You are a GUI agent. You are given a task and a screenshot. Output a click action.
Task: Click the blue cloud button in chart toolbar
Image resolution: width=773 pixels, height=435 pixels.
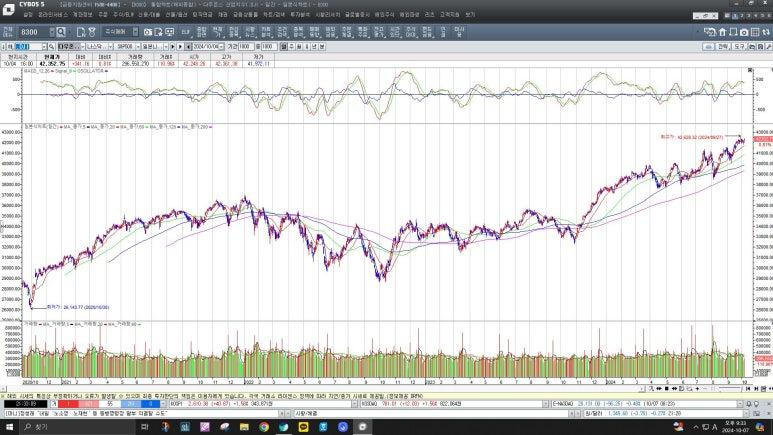coord(708,47)
